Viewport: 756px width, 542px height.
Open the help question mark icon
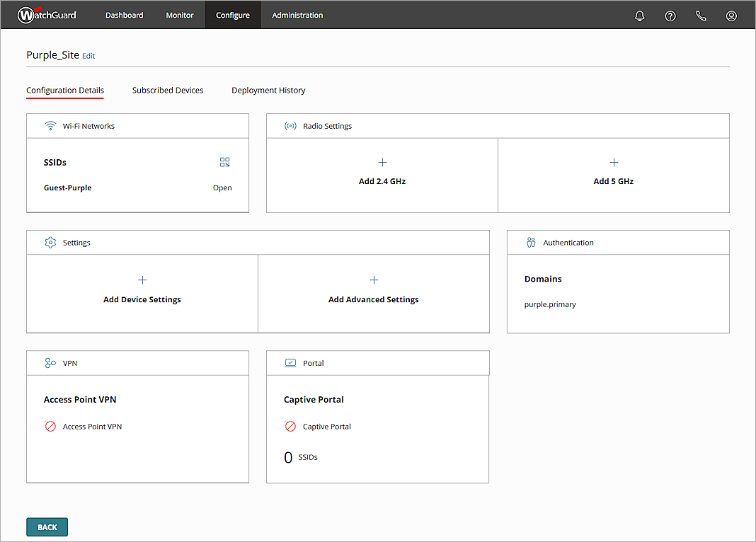point(670,15)
